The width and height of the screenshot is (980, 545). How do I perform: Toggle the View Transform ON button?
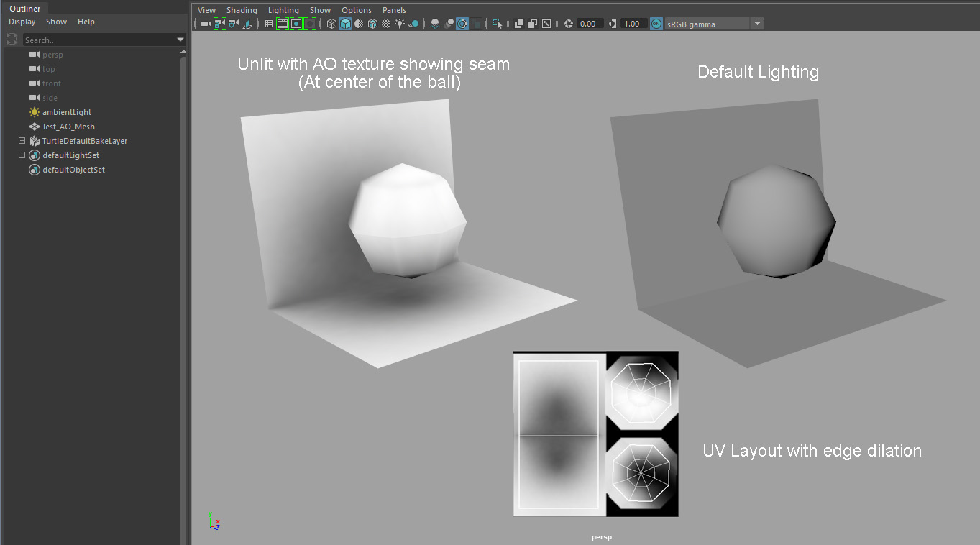coord(656,24)
